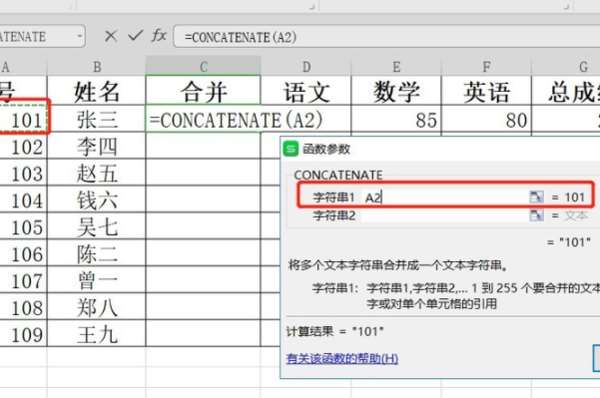Select column E header
The width and height of the screenshot is (600, 398).
pyautogui.click(x=396, y=67)
